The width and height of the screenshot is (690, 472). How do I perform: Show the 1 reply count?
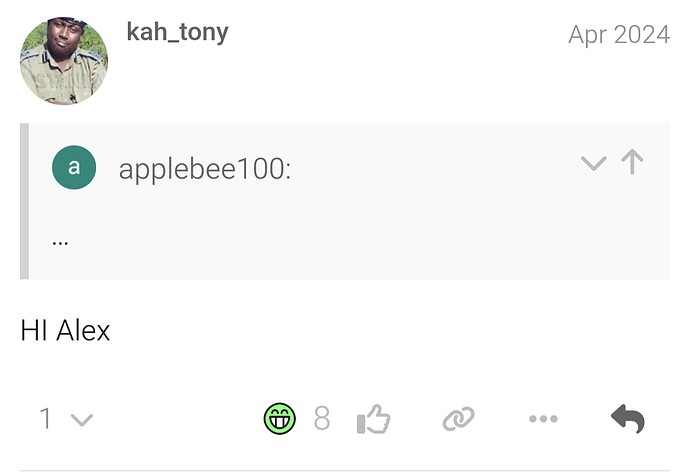45,419
